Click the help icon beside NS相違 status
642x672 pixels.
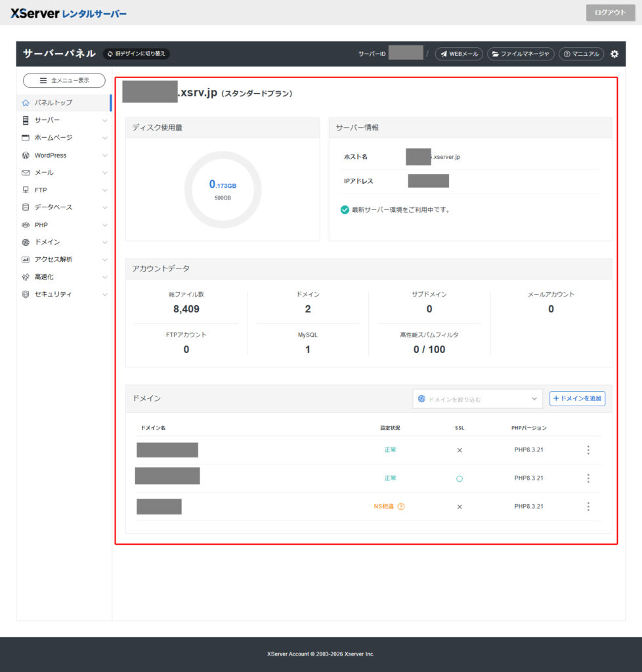coord(401,507)
